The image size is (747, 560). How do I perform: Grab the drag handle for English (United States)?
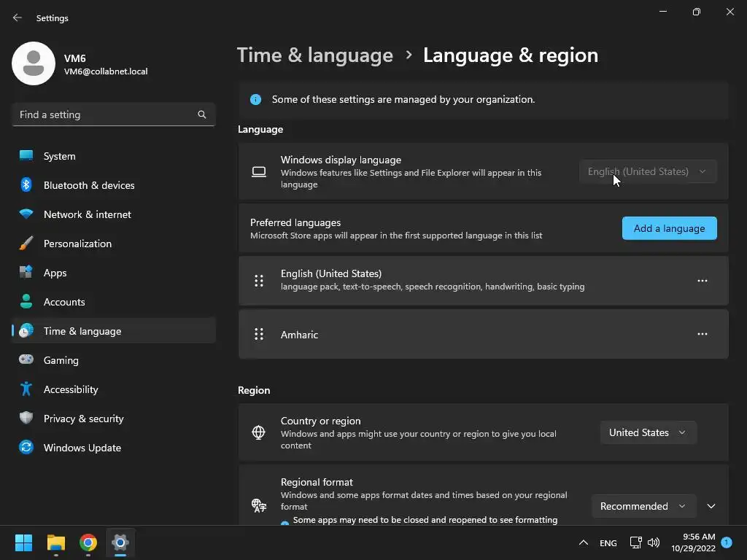point(259,281)
